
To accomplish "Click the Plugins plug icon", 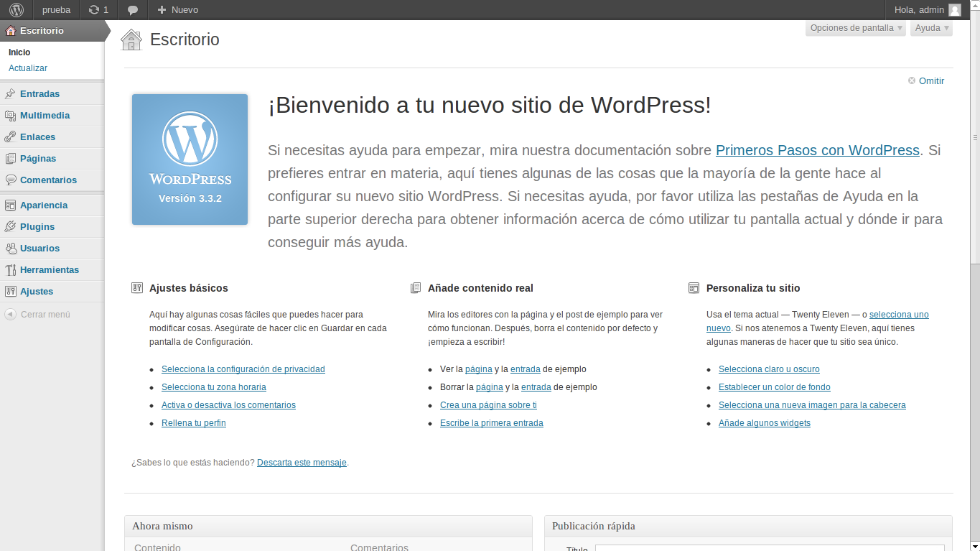I will click(11, 227).
